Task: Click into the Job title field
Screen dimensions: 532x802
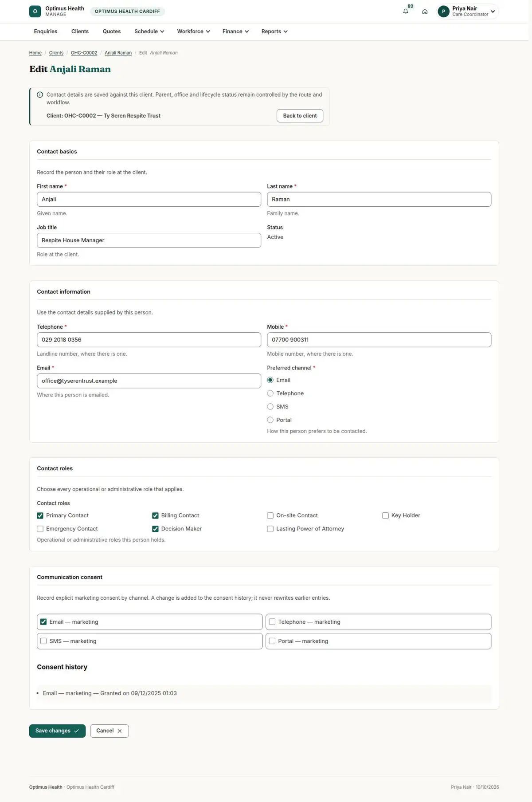Action: 149,240
